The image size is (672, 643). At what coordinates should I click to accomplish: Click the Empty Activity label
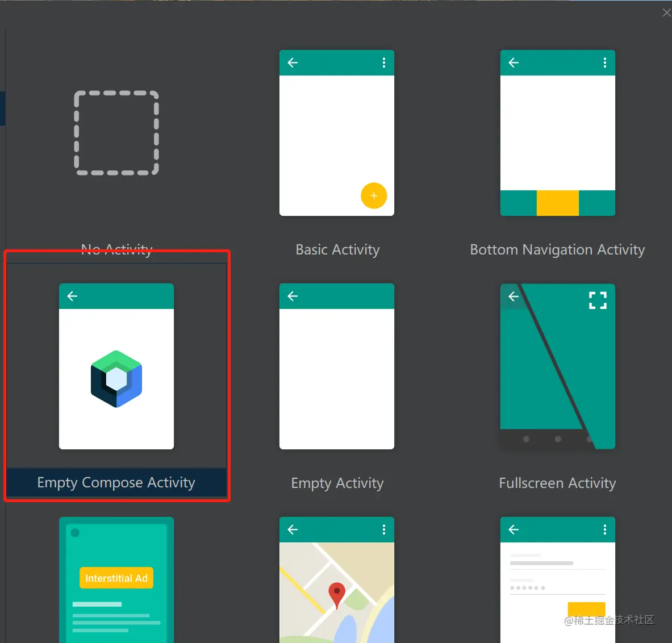pyautogui.click(x=337, y=483)
